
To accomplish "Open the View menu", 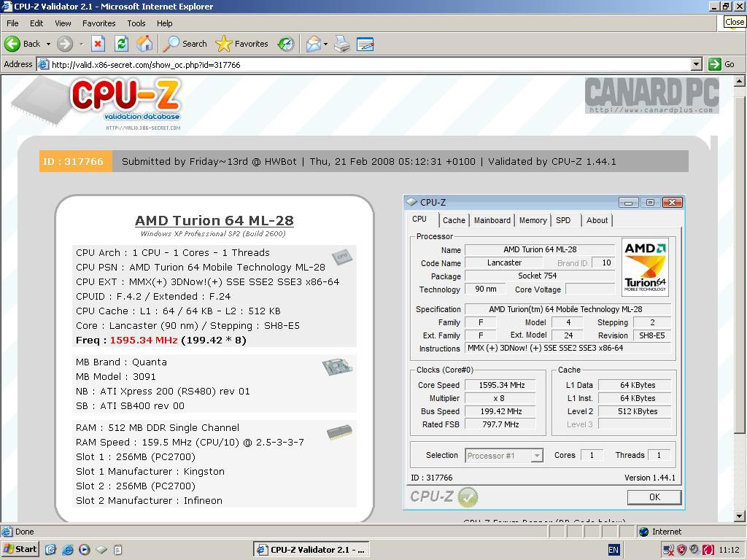I will pos(63,23).
